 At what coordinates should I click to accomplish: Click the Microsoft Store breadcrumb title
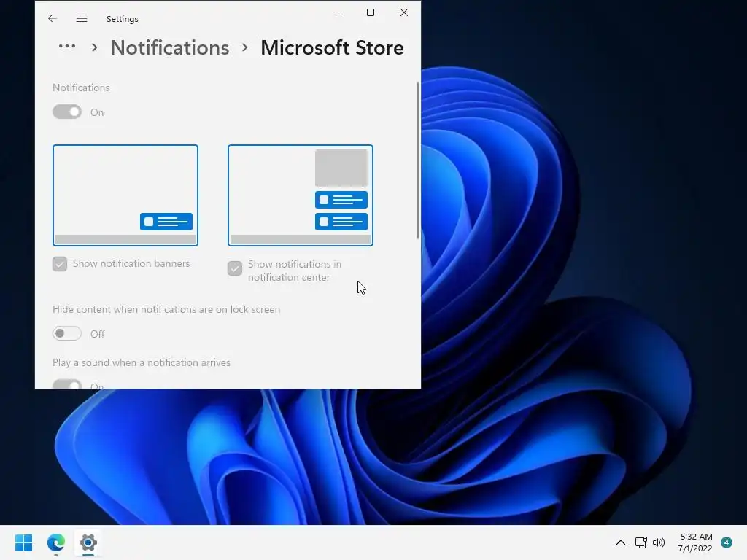pos(332,47)
